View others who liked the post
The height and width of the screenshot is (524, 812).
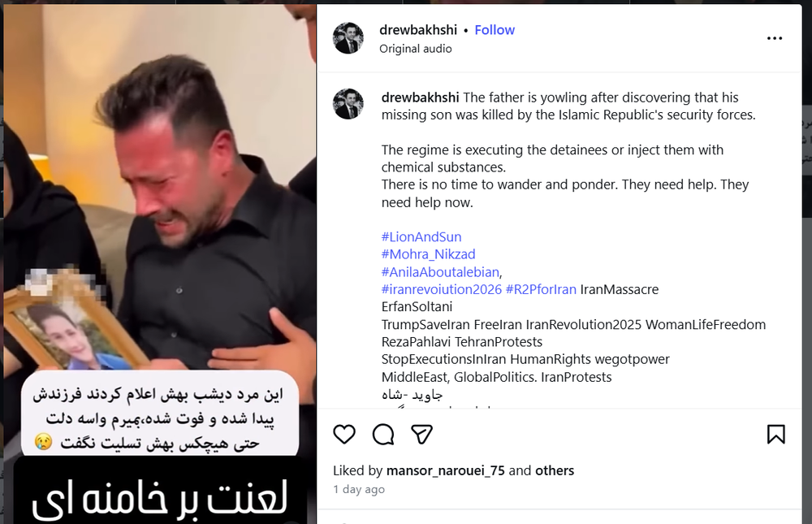pyautogui.click(x=555, y=470)
